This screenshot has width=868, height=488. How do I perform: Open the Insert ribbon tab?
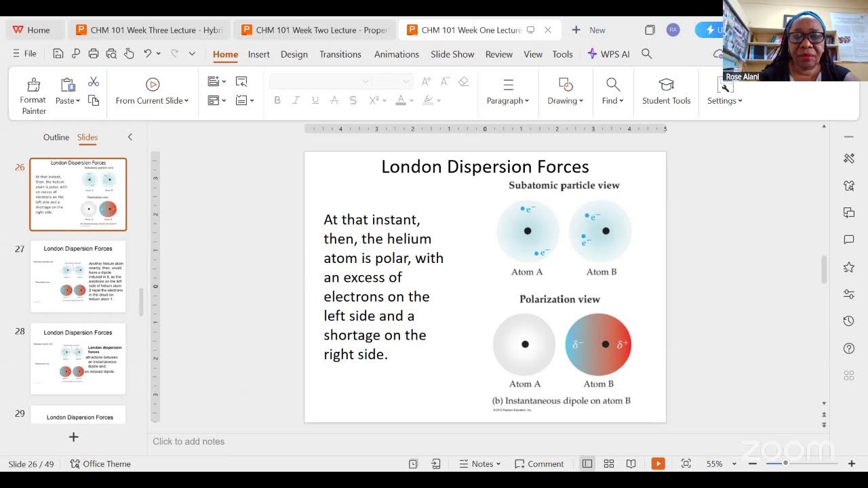click(x=259, y=54)
